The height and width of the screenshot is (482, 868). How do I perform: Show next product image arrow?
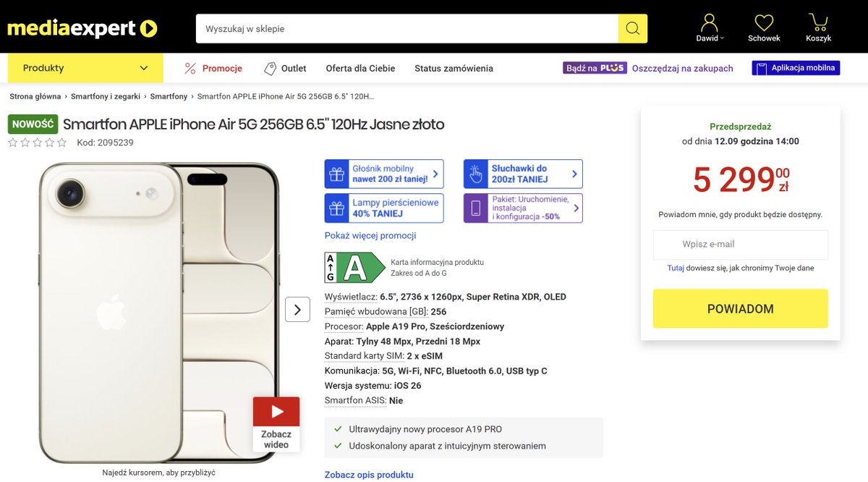click(x=297, y=310)
